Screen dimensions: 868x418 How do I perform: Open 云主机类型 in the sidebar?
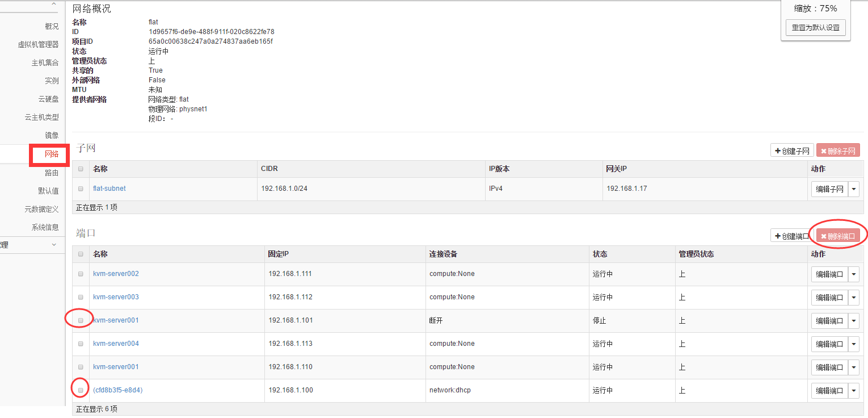[41, 117]
